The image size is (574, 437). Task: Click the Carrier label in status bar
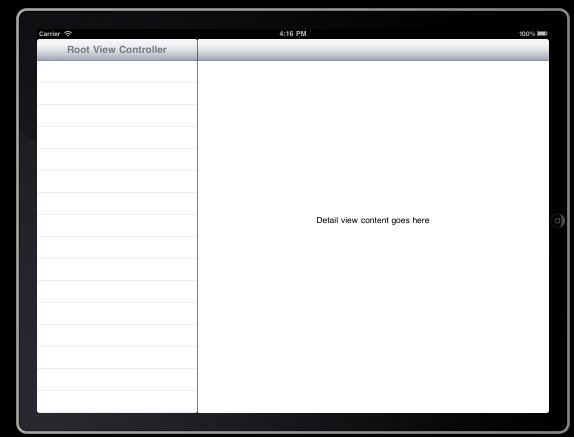click(x=49, y=34)
